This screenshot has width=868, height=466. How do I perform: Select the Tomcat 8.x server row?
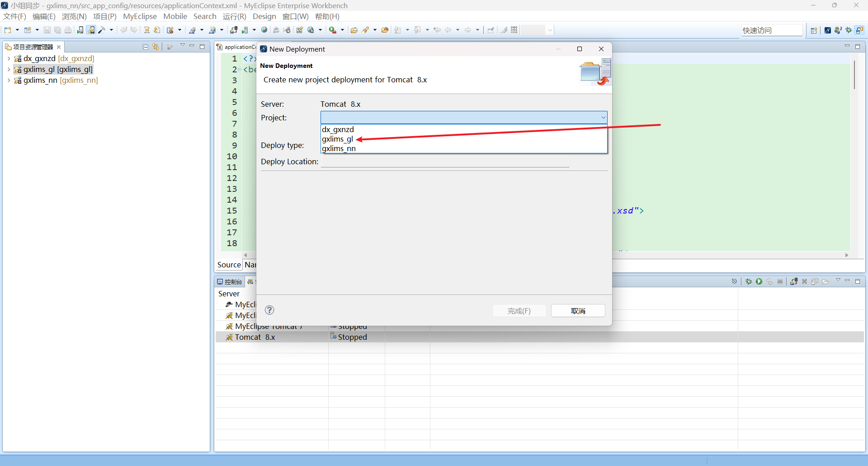click(x=539, y=337)
